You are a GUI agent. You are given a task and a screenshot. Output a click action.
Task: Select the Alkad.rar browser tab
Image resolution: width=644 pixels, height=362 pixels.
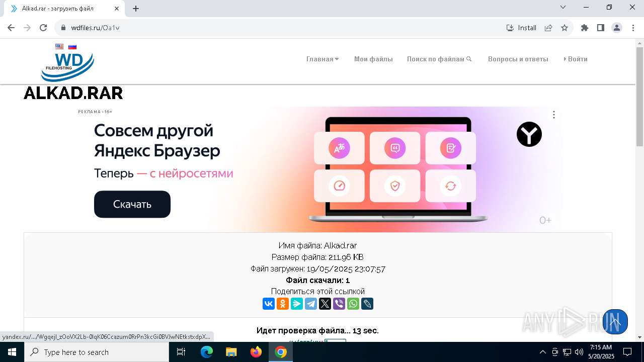click(64, 9)
